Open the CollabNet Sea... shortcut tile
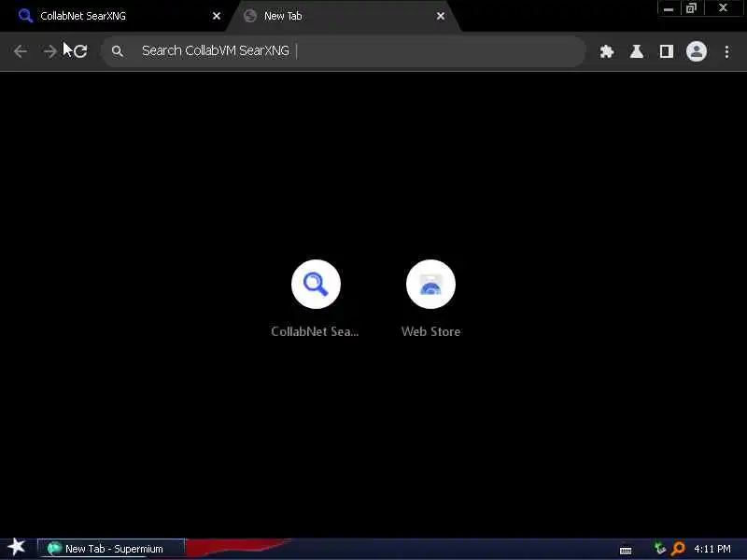This screenshot has height=560, width=747. 316,285
